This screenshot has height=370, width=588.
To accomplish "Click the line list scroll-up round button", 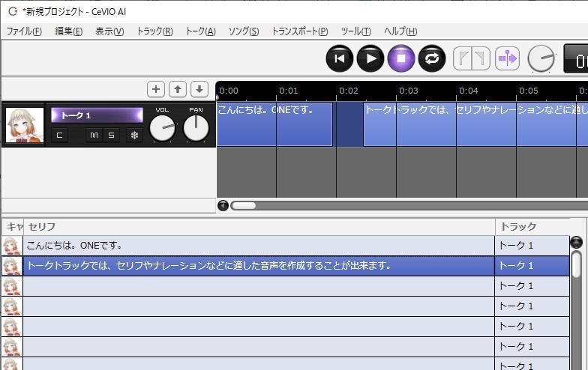I will pyautogui.click(x=576, y=243).
